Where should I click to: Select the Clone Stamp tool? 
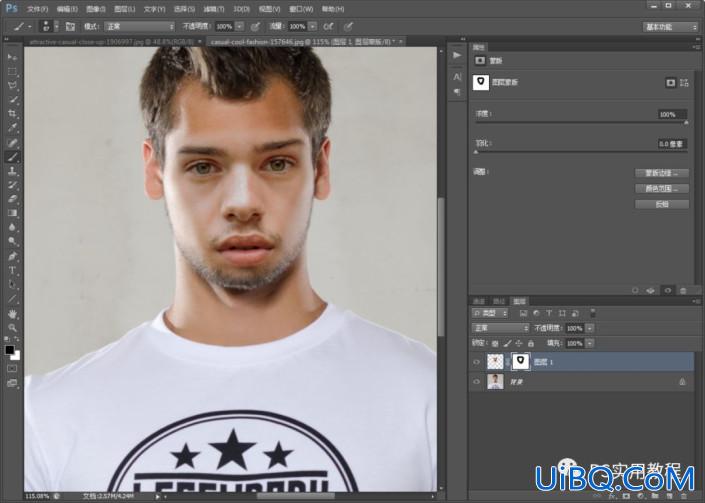click(x=12, y=171)
